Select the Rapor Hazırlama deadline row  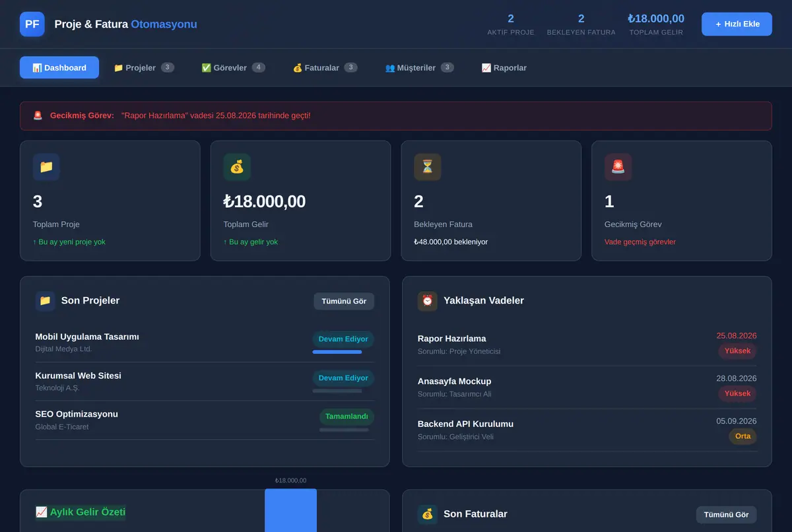[x=587, y=344]
